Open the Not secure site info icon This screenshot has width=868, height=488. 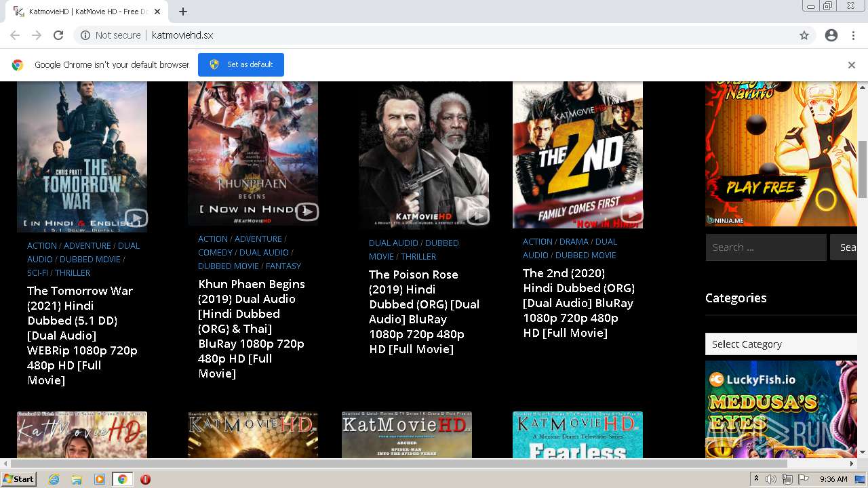[85, 35]
